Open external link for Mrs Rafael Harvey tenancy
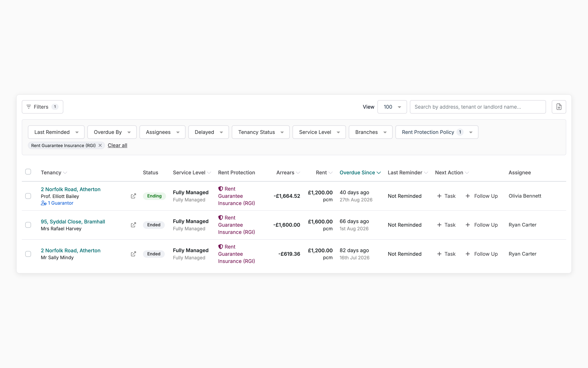588x368 pixels. tap(133, 225)
